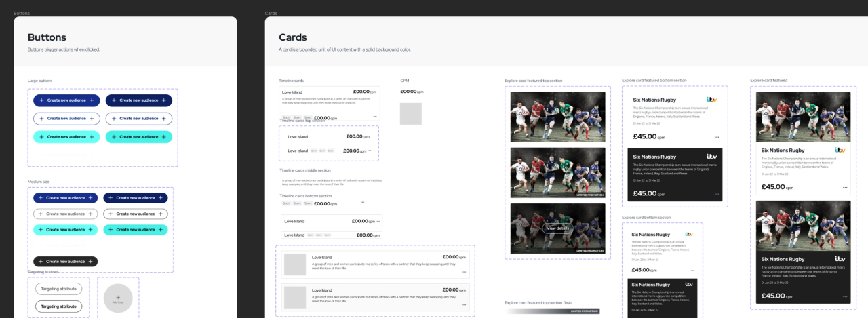Click the right-hand large filled navy Create new audience button
Screen dimensions: 868x318
(138, 100)
